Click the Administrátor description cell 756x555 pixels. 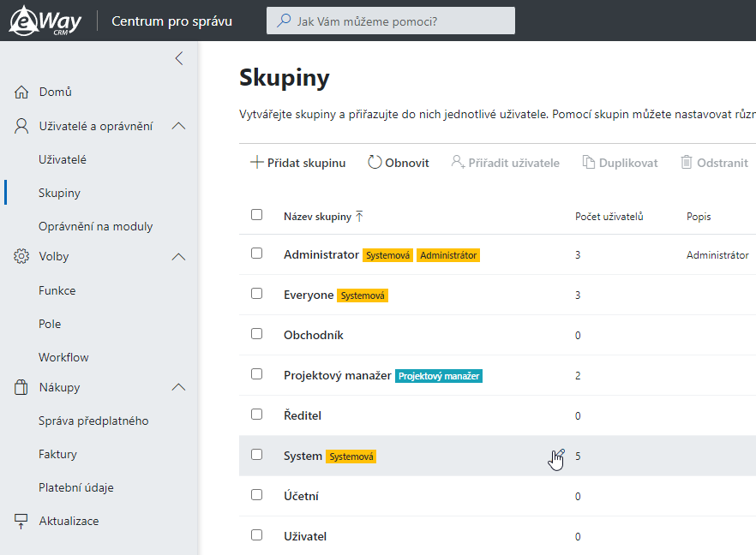point(717,255)
